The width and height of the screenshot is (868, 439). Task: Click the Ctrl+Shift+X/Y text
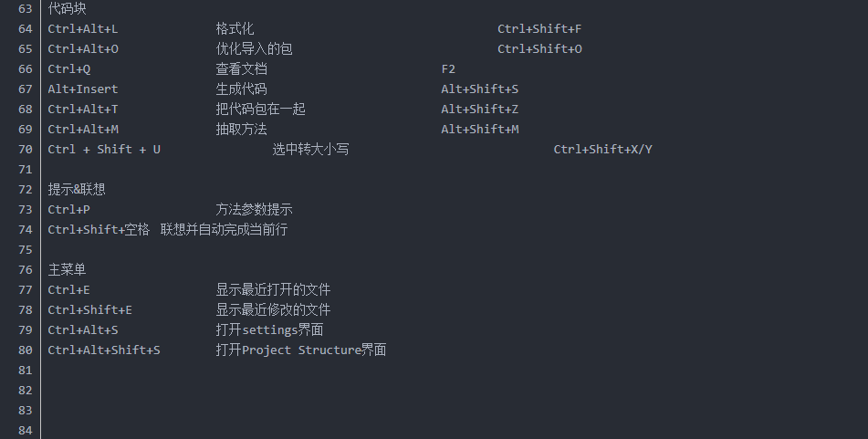[x=602, y=150]
